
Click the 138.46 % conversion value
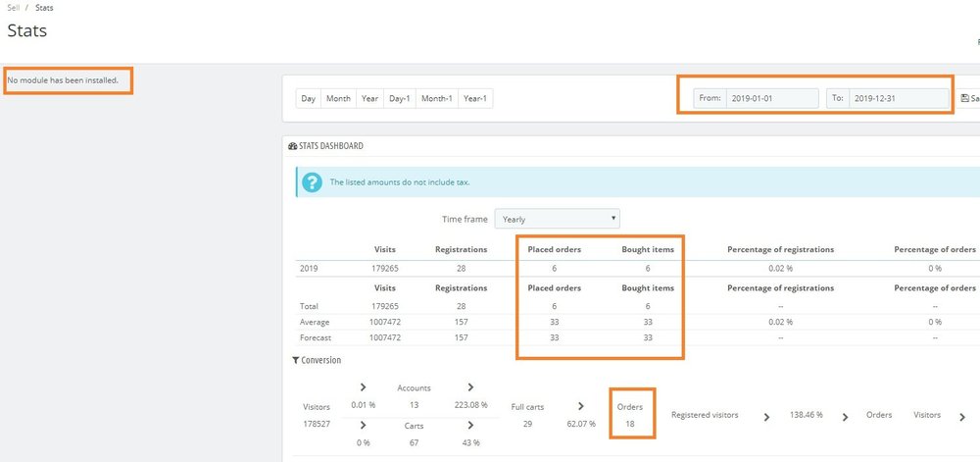(x=807, y=415)
